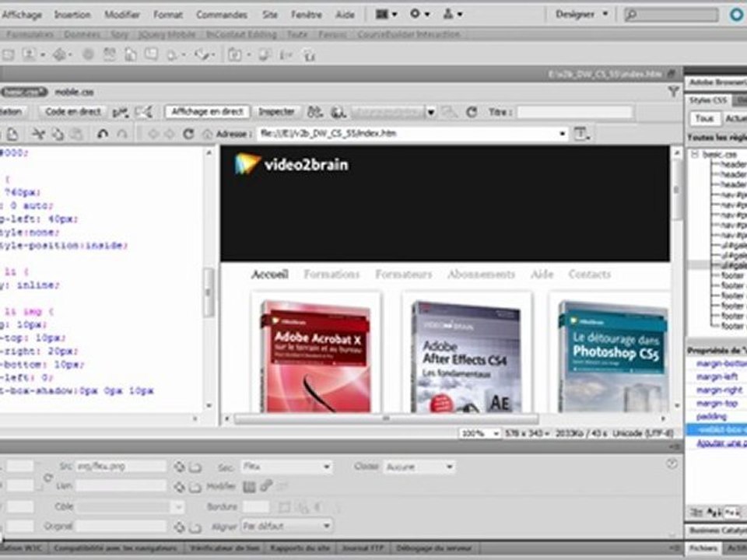Open the Fenêtre menu

click(307, 15)
